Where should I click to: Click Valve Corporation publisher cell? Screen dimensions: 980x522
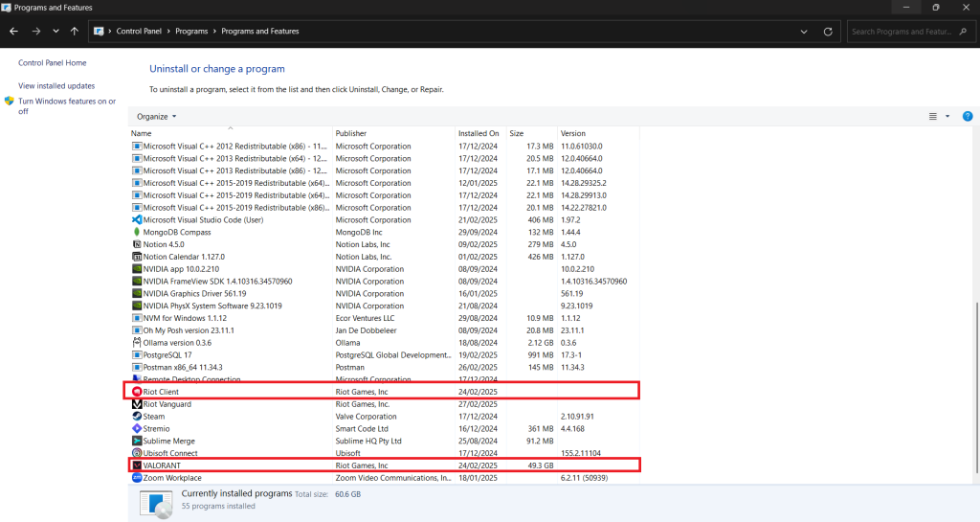[367, 417]
